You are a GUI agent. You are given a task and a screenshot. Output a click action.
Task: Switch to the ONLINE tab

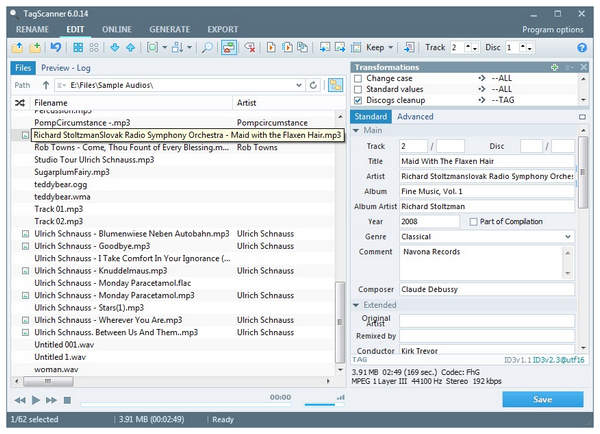click(x=117, y=29)
